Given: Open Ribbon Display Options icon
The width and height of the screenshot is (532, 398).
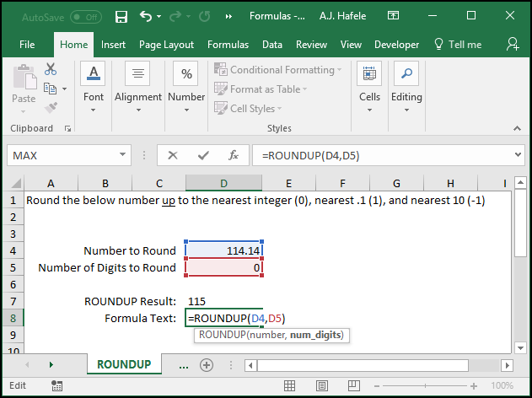Looking at the screenshot, I should (393, 16).
